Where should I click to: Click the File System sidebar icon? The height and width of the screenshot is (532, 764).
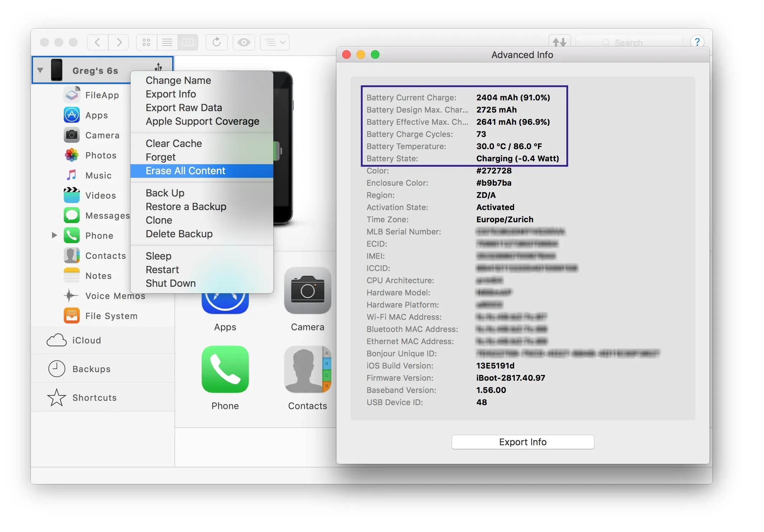[x=72, y=316]
